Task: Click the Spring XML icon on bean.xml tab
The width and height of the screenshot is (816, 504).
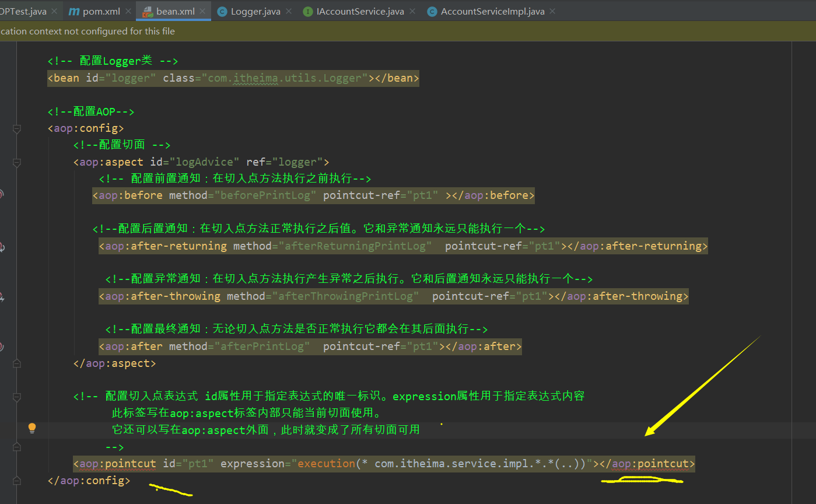Action: click(148, 12)
